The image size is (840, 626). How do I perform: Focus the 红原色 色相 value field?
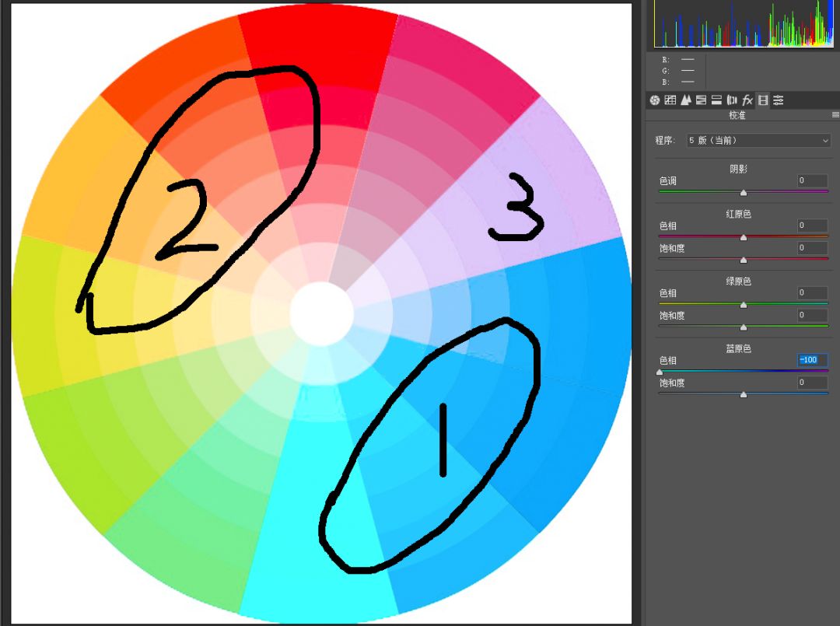tap(812, 226)
